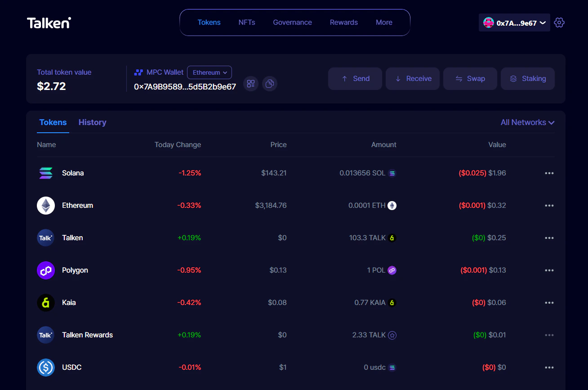Click network badge beside 0.0001 ETH

click(392, 206)
